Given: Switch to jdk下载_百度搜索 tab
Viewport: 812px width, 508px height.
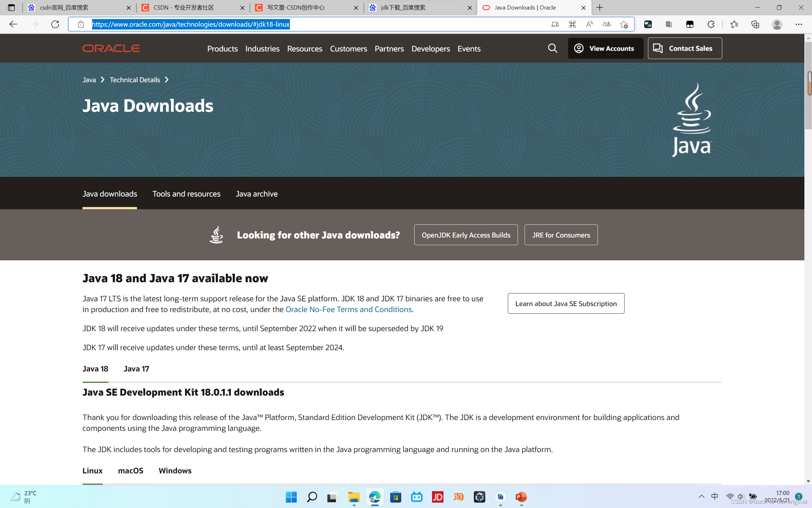Looking at the screenshot, I should click(x=420, y=7).
